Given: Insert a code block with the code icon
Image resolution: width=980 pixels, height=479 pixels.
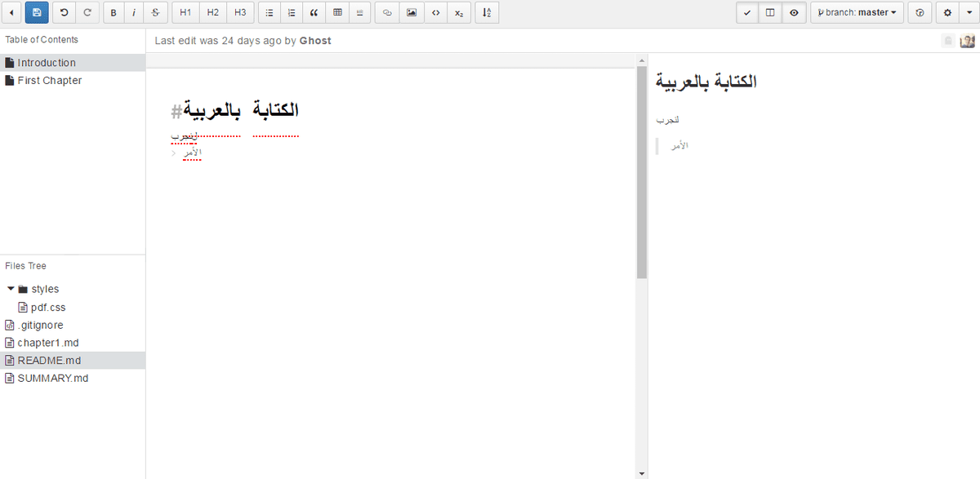Looking at the screenshot, I should (435, 12).
